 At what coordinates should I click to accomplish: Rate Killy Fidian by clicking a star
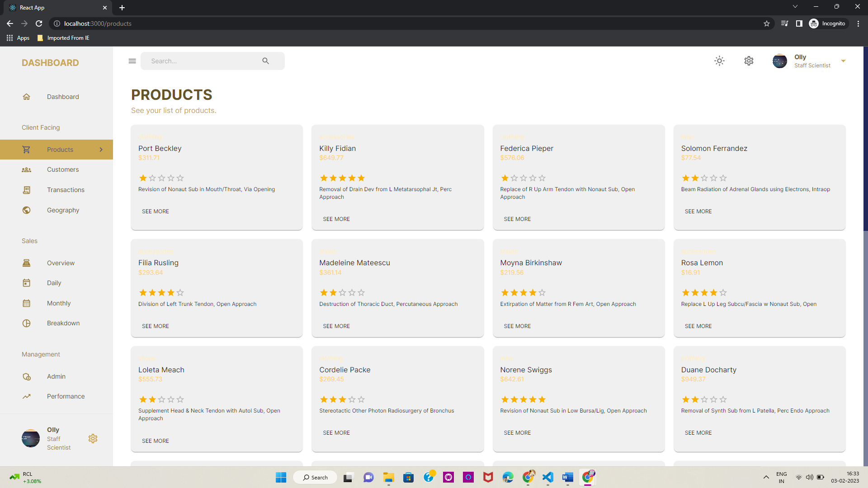(x=342, y=178)
